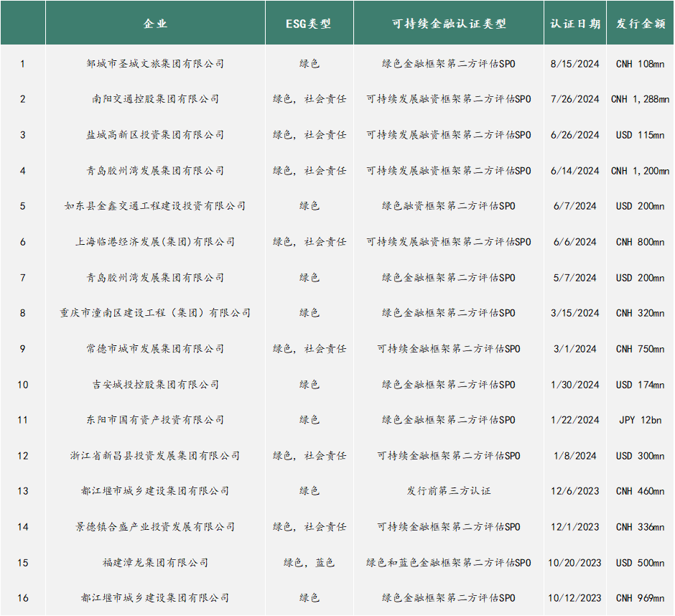Screen dimensions: 675x616
Task: Click row number 13
Action: click(x=23, y=491)
